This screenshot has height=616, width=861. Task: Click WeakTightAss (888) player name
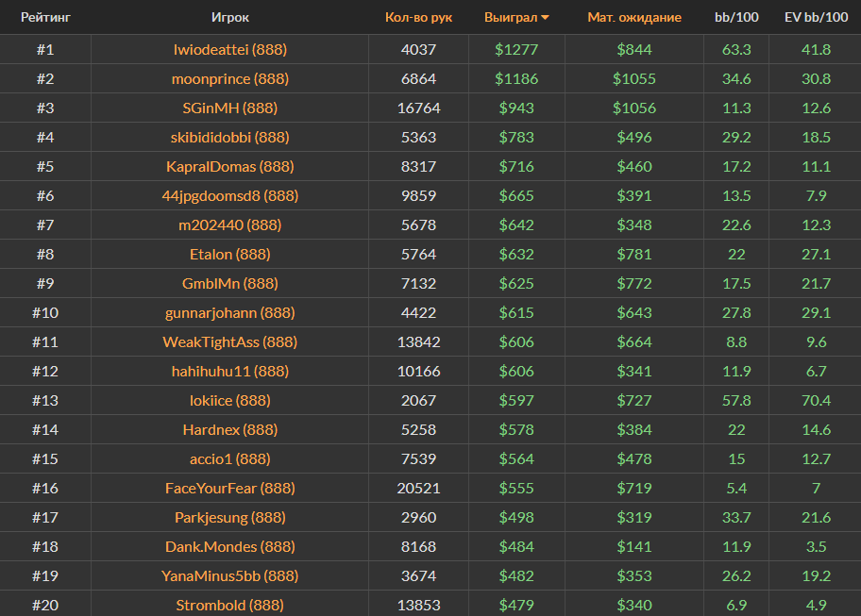click(x=230, y=341)
